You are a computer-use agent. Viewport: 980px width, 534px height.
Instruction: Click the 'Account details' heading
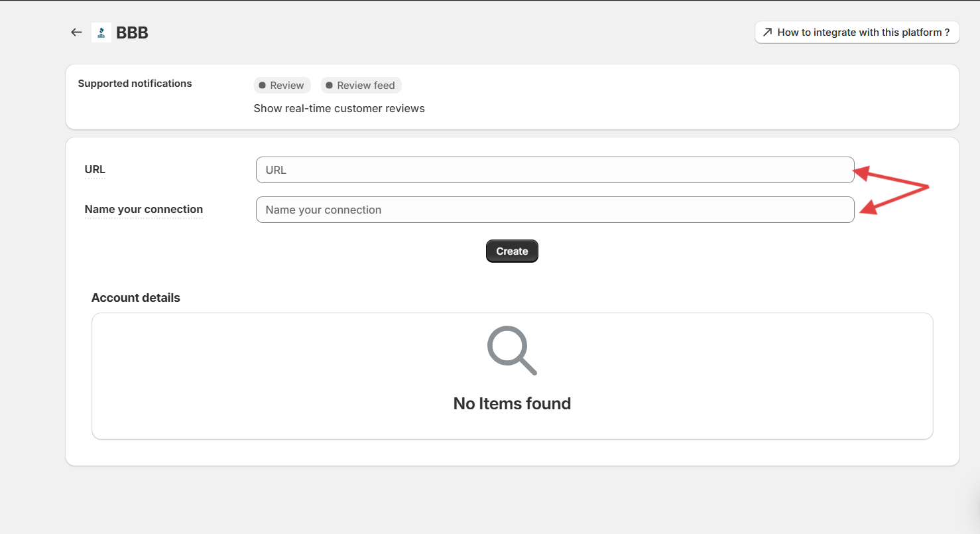(136, 298)
